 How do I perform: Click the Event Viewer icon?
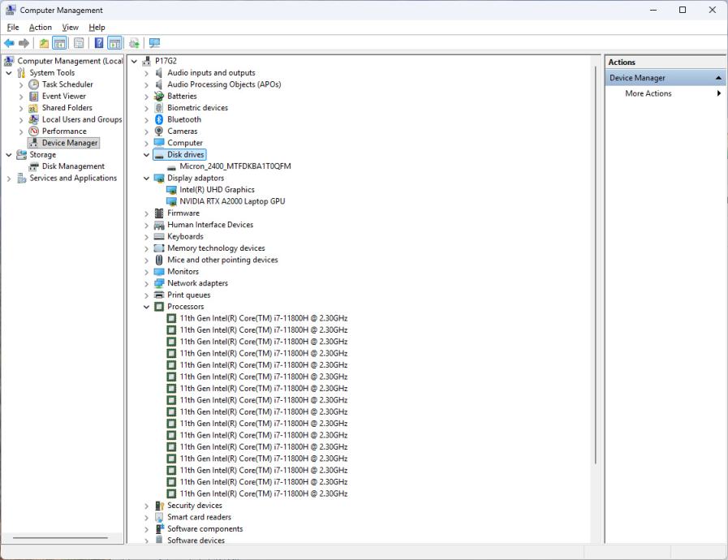(33, 96)
